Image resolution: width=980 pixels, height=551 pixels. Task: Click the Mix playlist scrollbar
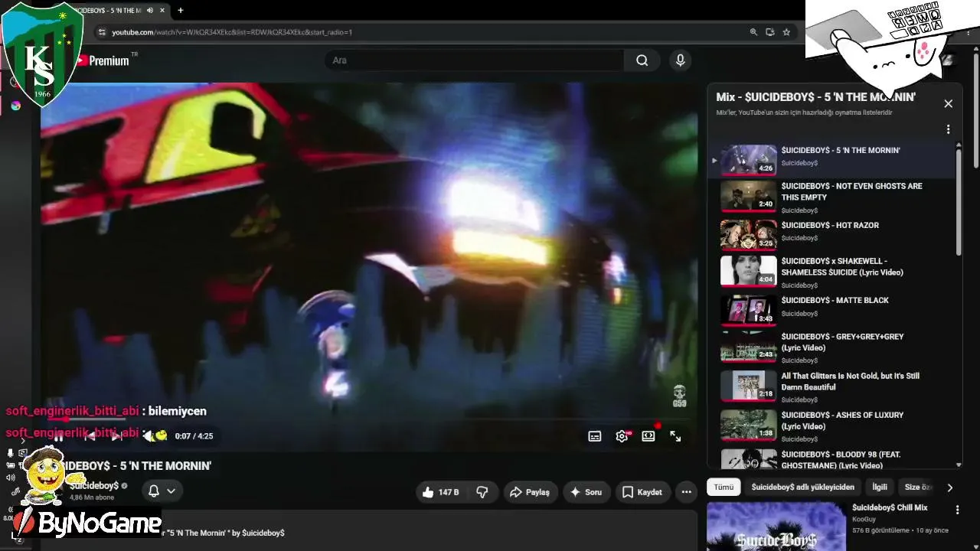pos(959,201)
